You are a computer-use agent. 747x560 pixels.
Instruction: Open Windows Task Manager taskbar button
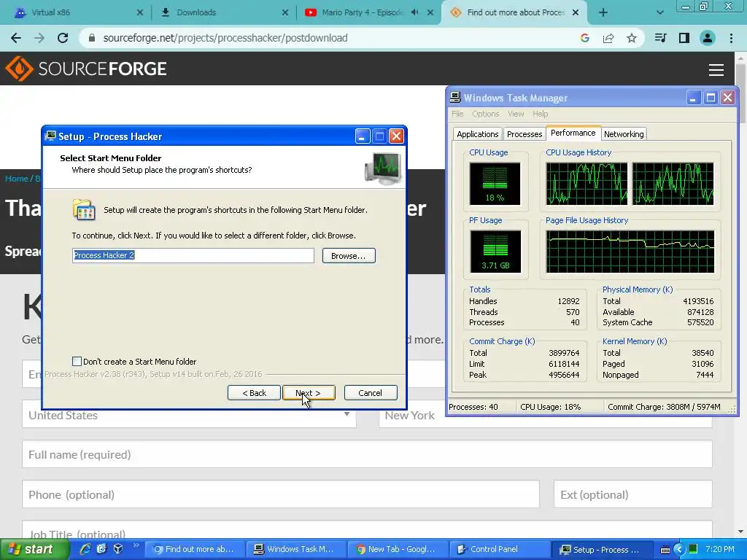point(296,549)
